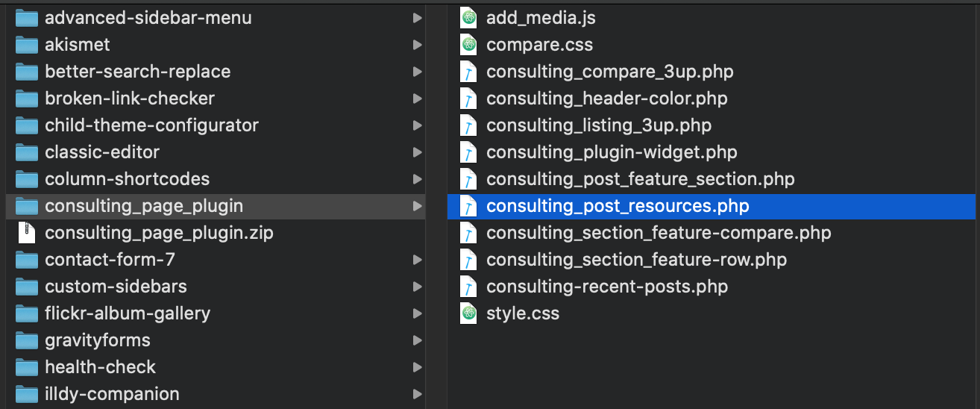The width and height of the screenshot is (980, 409).
Task: Select consulting_compare_3up.php file
Action: click(609, 72)
